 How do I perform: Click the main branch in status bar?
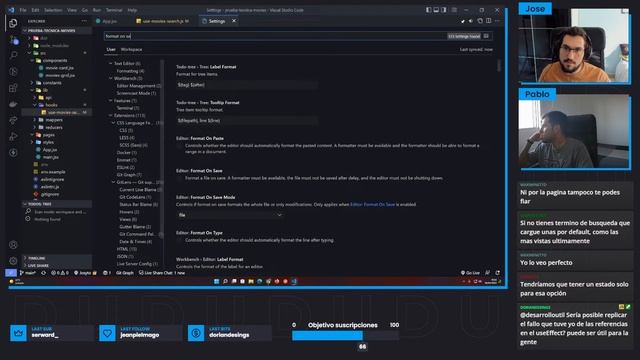click(x=28, y=273)
